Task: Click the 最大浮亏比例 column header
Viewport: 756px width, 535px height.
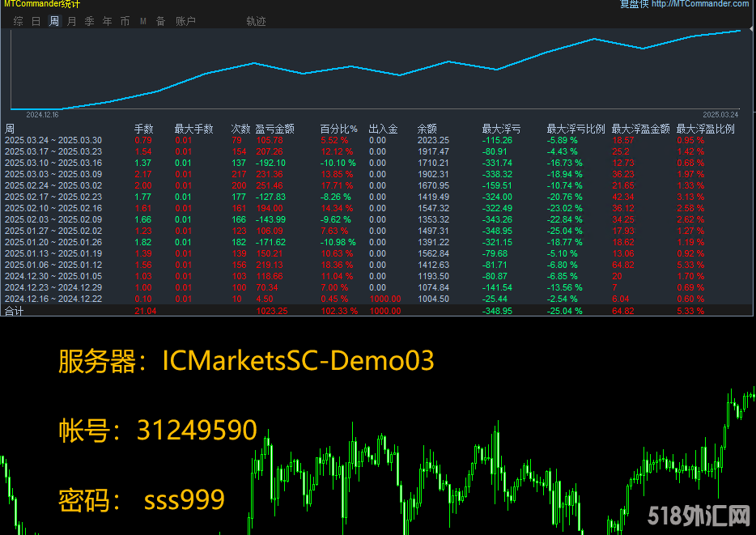Action: [575, 129]
